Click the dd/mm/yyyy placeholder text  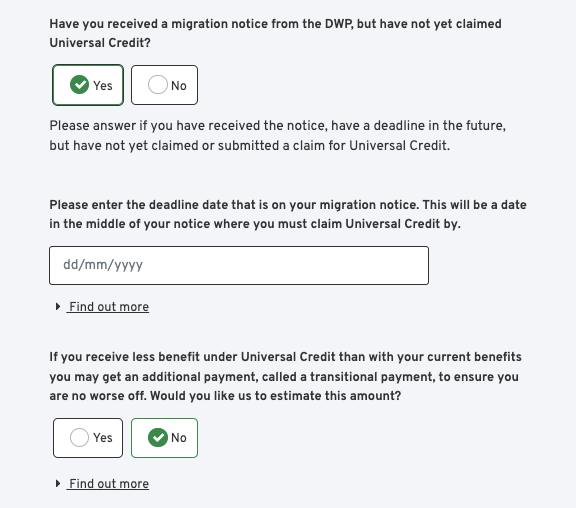pyautogui.click(x=103, y=265)
